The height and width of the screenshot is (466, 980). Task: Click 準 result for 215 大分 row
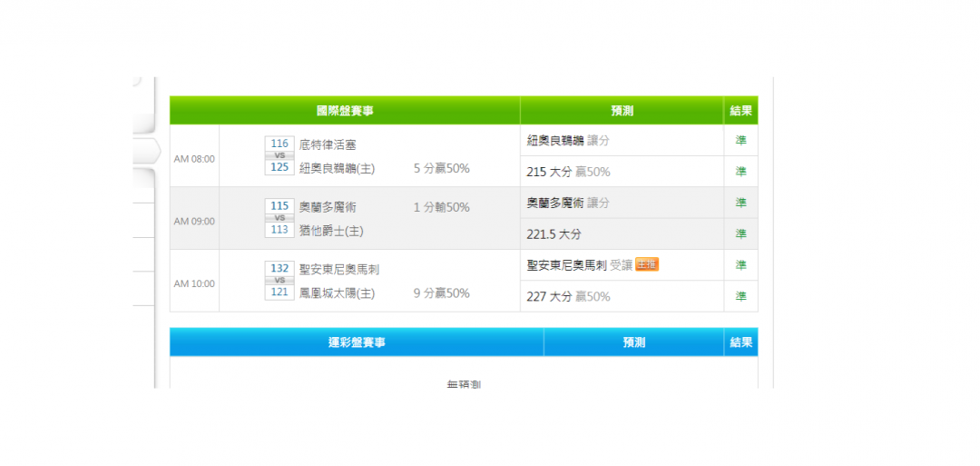(x=740, y=172)
